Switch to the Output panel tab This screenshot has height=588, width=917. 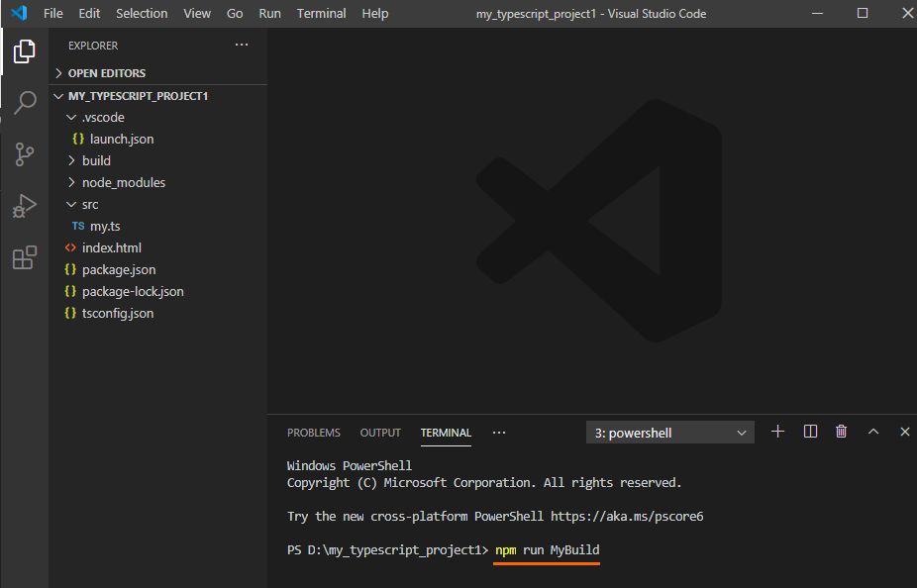pos(380,433)
